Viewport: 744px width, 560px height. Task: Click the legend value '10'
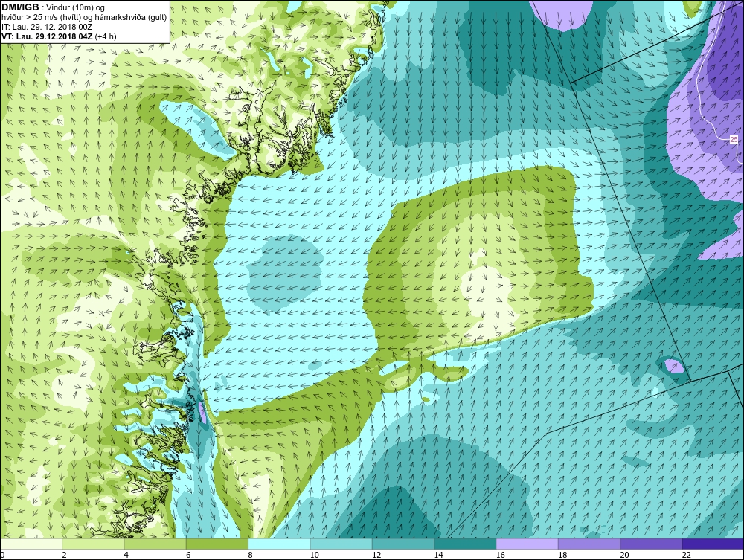coord(315,555)
